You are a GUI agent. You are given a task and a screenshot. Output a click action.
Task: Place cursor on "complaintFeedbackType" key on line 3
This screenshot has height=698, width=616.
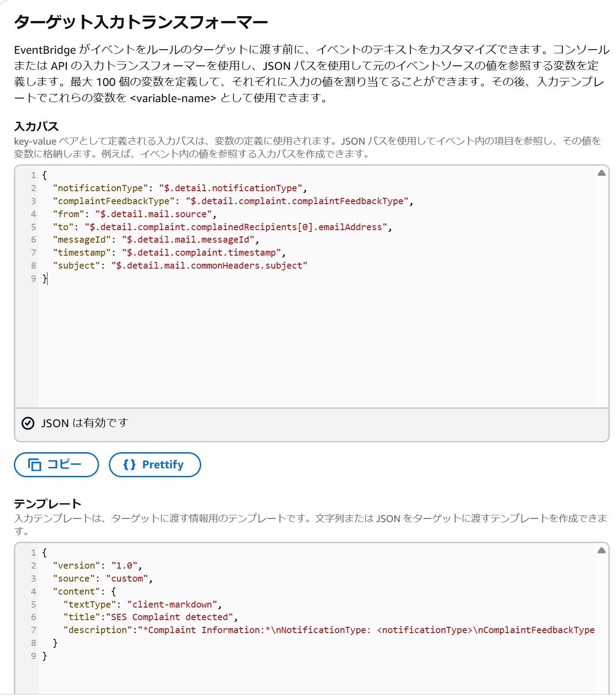point(113,201)
